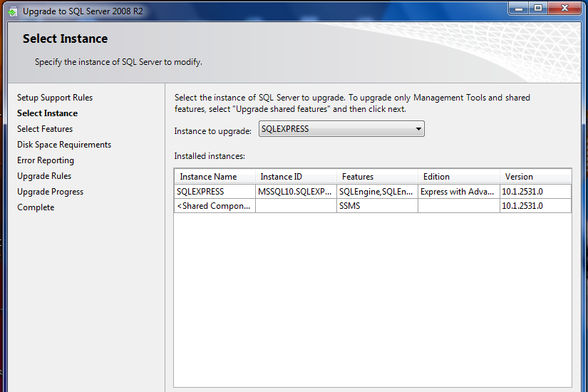Click the SSMS features cell

click(377, 206)
